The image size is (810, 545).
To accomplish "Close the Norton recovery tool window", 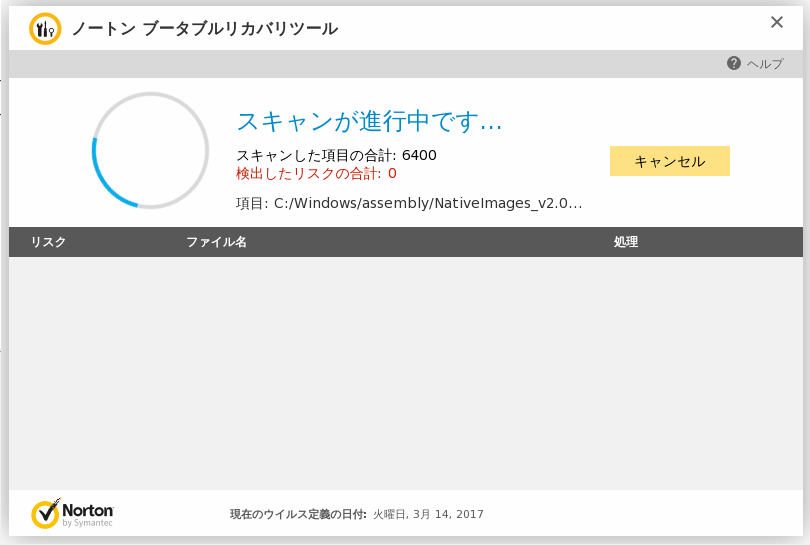I will click(x=776, y=22).
